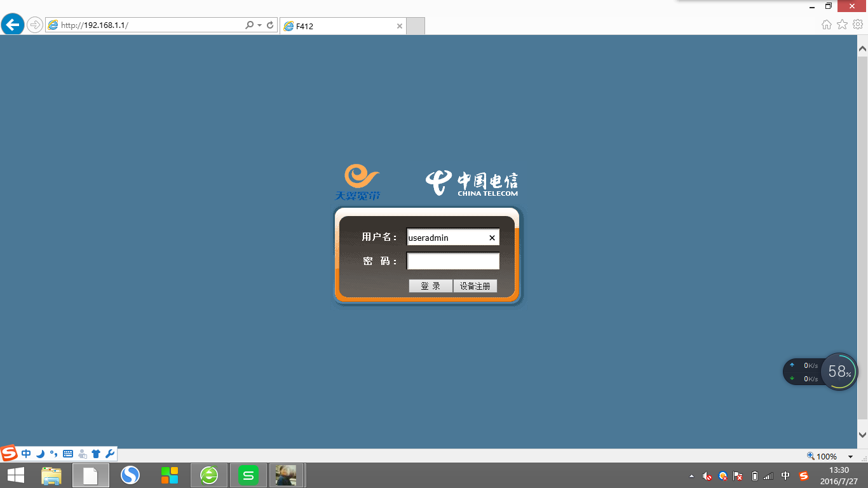
Task: Click the blank document taskbar icon
Action: coord(91,475)
